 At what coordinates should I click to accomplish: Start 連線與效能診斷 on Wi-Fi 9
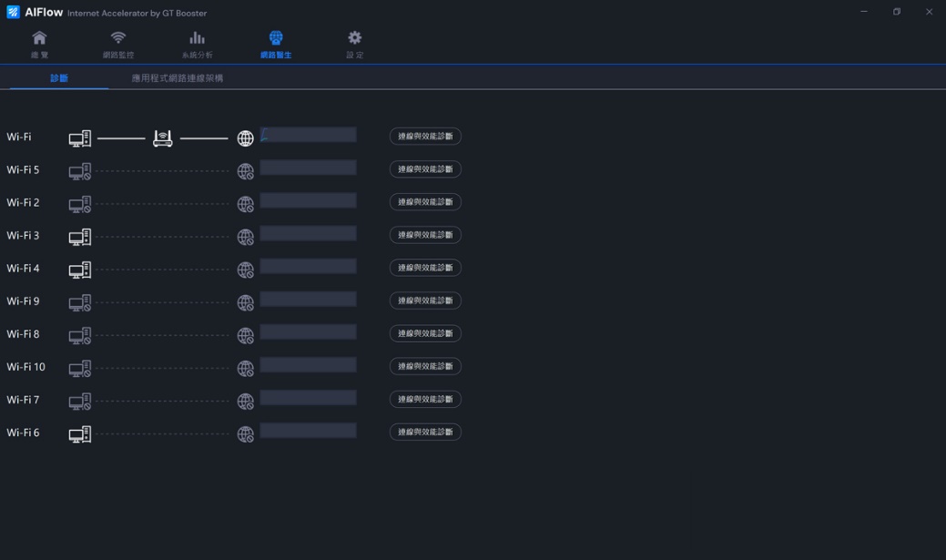[425, 300]
